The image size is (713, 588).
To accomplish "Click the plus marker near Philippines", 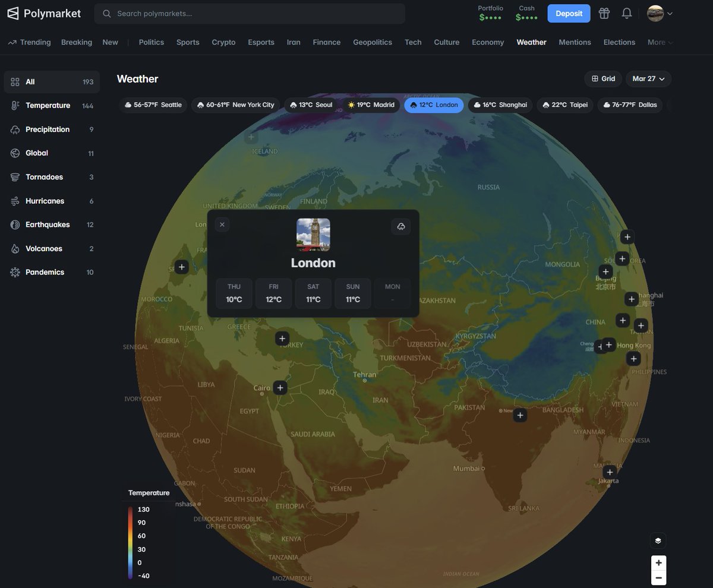I will [634, 358].
